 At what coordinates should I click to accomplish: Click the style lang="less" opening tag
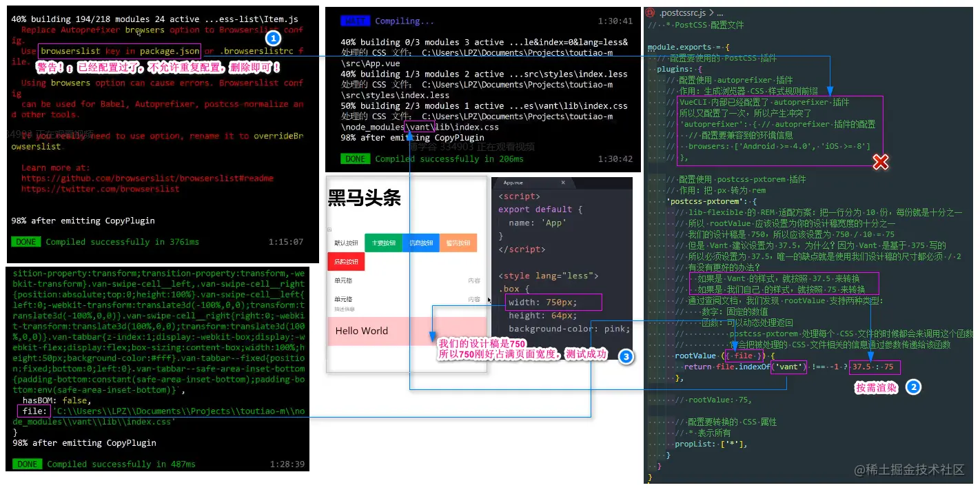click(549, 276)
